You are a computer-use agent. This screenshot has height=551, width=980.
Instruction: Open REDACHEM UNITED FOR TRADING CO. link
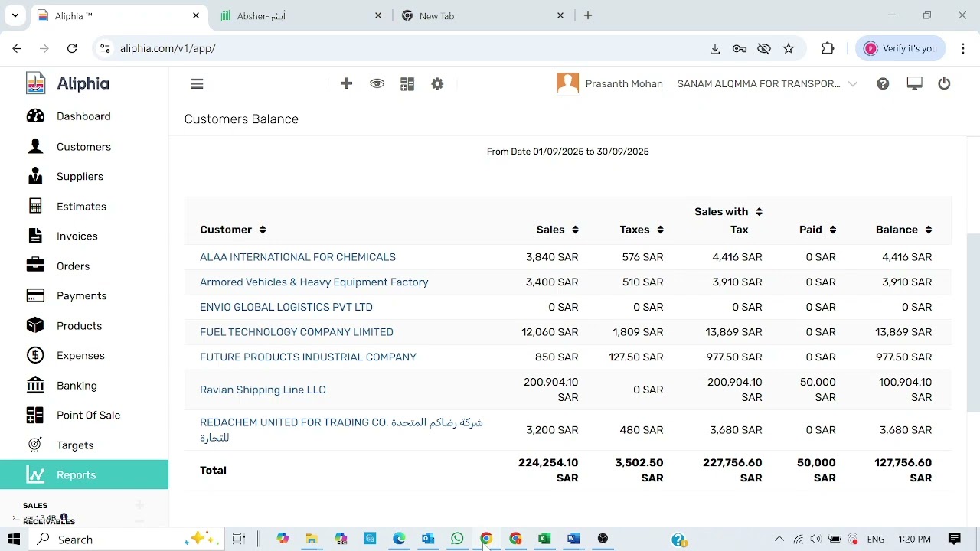point(341,430)
